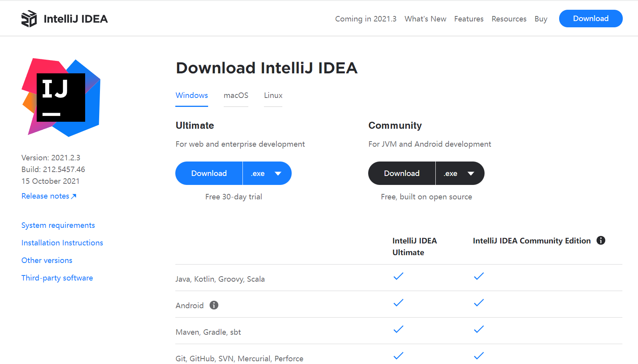
Task: Select the Windows tab
Action: point(192,96)
